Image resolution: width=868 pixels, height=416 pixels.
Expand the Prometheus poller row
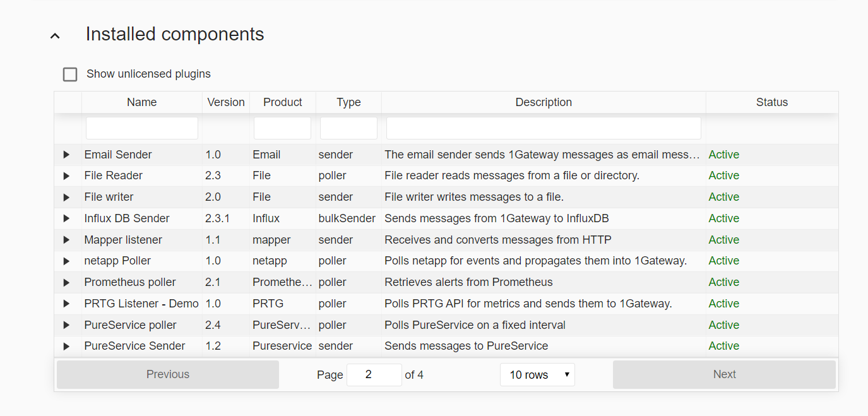pyautogui.click(x=66, y=283)
